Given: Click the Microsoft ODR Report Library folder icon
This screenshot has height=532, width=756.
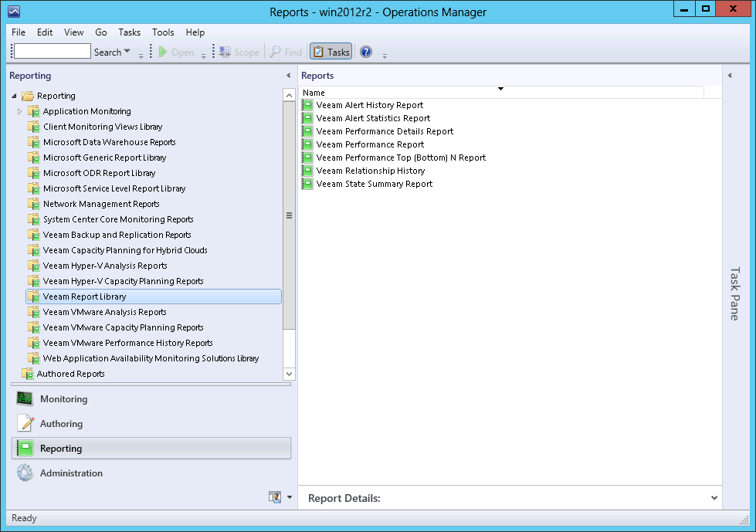Looking at the screenshot, I should pos(34,173).
